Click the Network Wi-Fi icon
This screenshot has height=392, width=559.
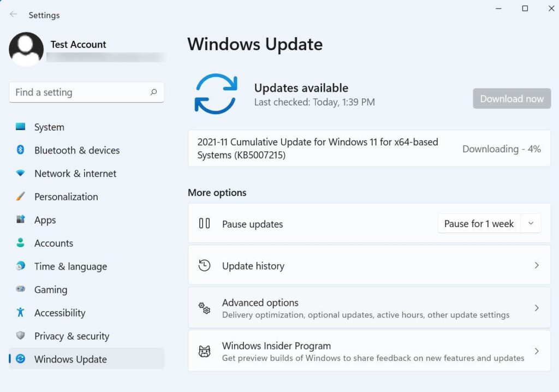(20, 173)
